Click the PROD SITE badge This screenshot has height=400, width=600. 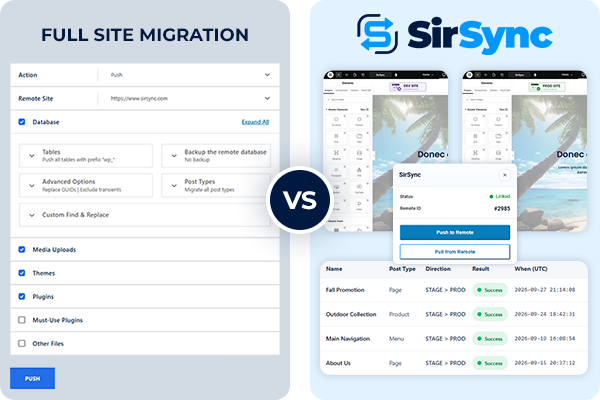point(548,87)
